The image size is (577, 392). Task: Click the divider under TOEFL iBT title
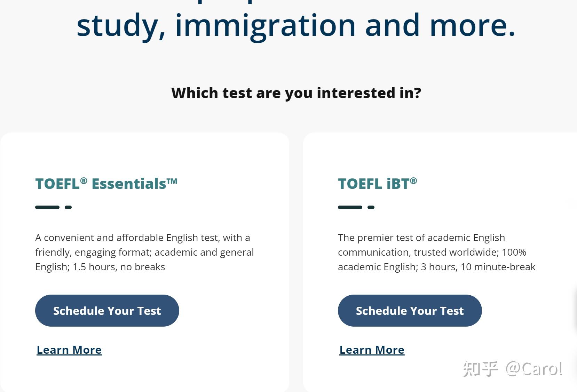[x=350, y=207]
